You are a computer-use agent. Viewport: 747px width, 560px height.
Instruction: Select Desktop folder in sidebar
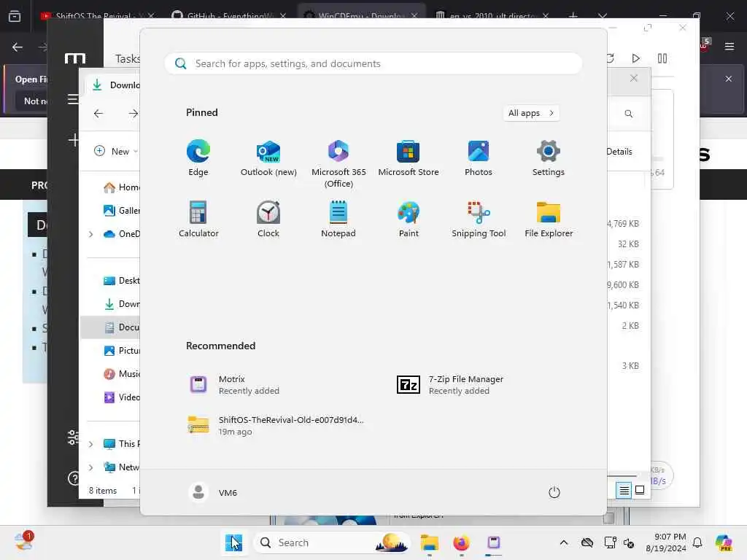[122, 281]
